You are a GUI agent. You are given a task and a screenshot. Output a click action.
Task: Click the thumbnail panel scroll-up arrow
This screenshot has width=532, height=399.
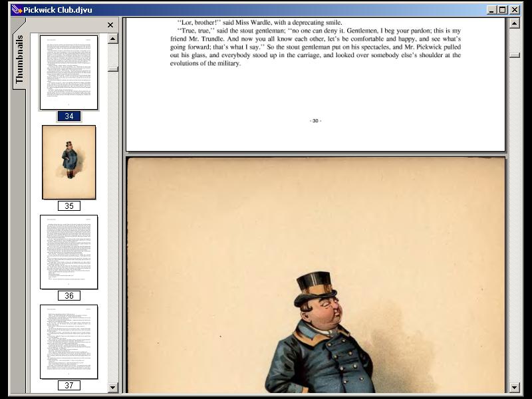[113, 39]
